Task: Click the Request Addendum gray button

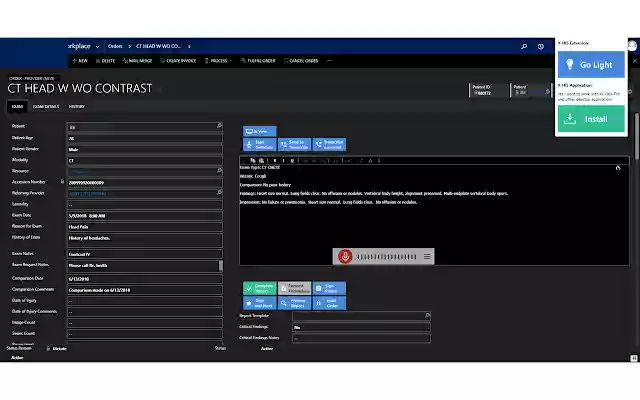Action: [x=294, y=288]
